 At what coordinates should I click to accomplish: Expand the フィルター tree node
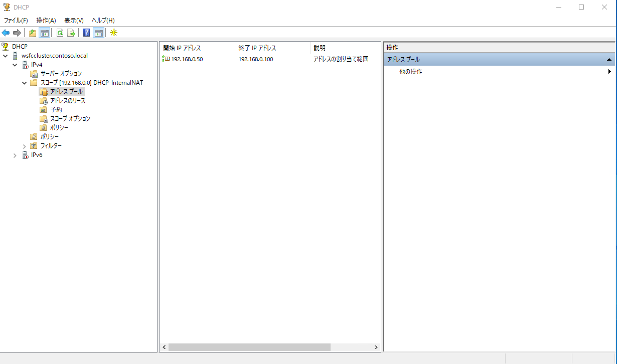pos(24,146)
